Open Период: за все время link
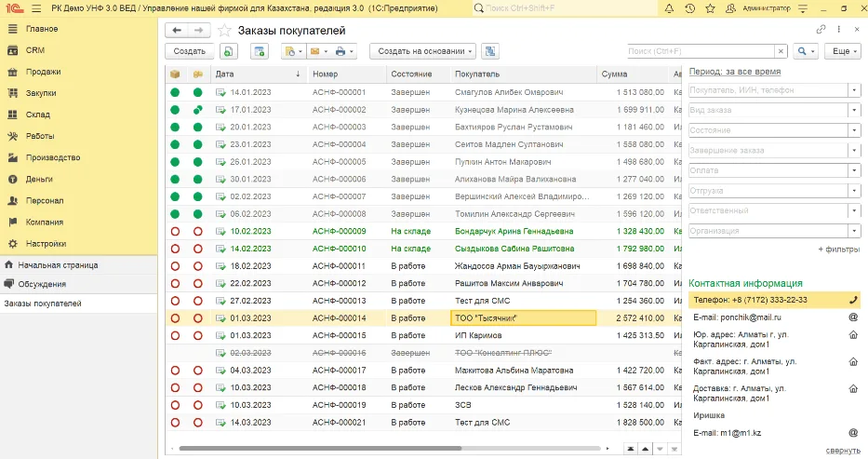Screen dimensions: 868x459 tap(735, 72)
